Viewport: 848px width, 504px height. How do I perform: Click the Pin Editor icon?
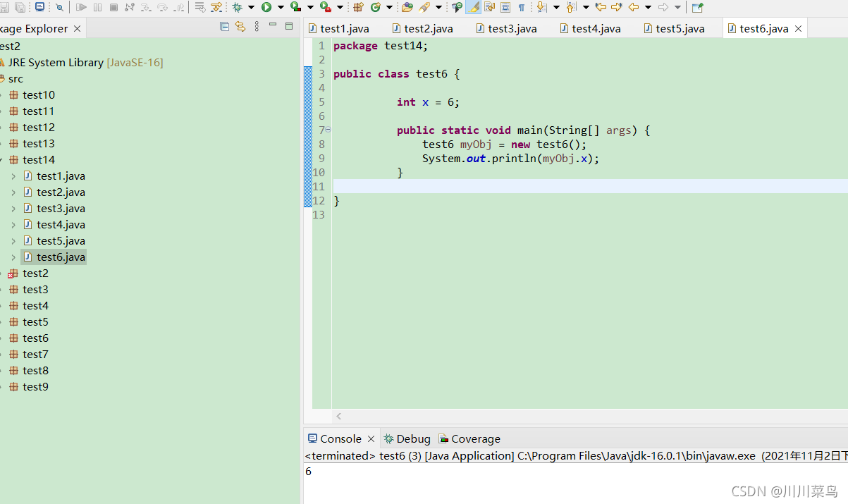pyautogui.click(x=697, y=7)
